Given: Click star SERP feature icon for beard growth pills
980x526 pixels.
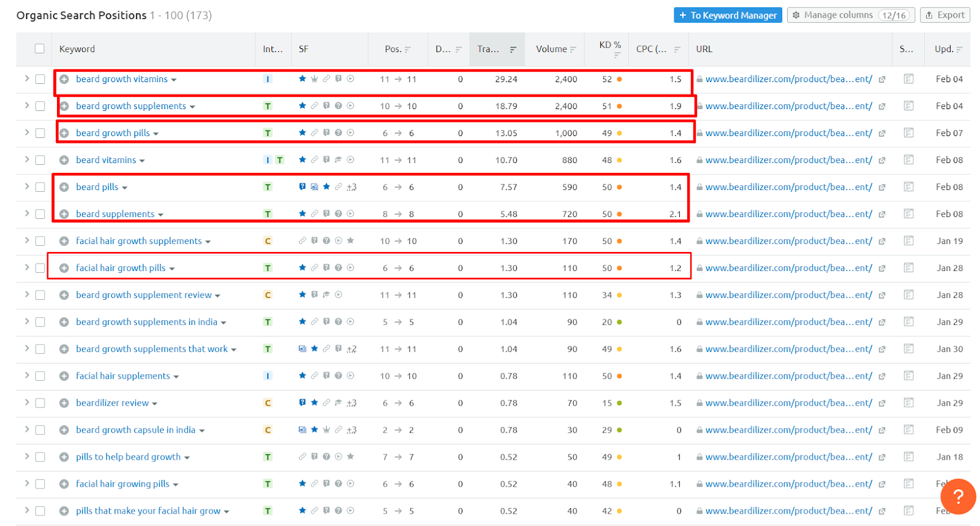Looking at the screenshot, I should [x=302, y=133].
